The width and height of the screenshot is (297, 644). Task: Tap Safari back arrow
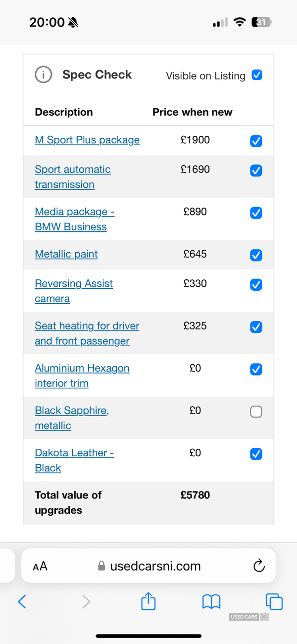point(22,601)
